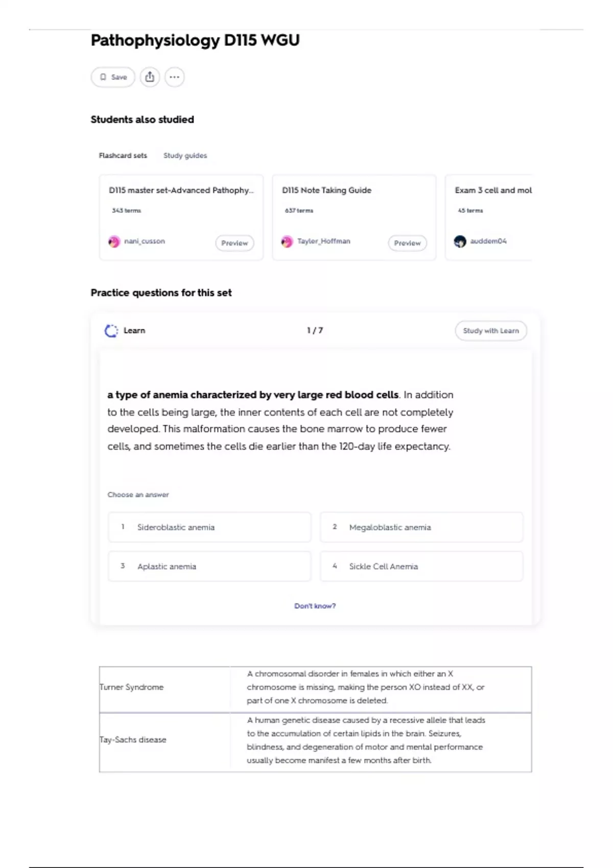The width and height of the screenshot is (613, 868).
Task: Open the Exam 3 cell and mol card
Action: pos(488,218)
